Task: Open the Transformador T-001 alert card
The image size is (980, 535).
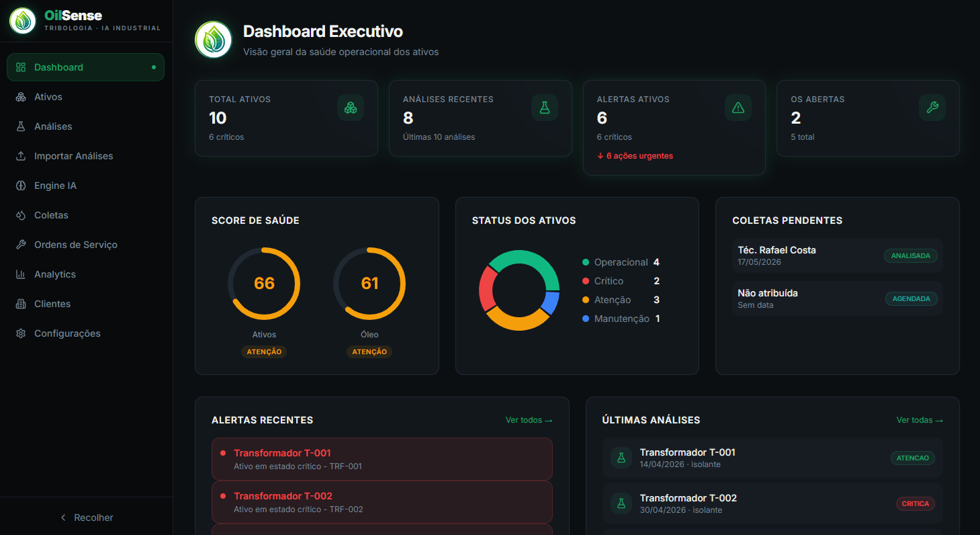Action: pyautogui.click(x=382, y=459)
